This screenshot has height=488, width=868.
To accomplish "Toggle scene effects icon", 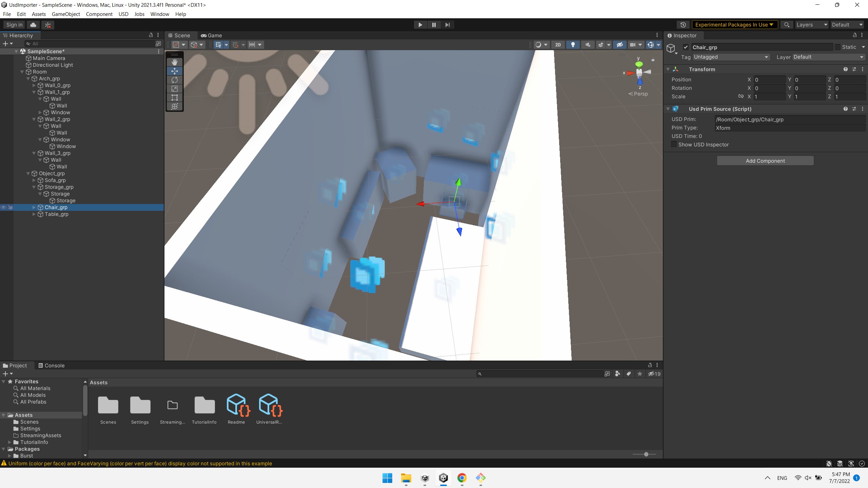I will [600, 45].
